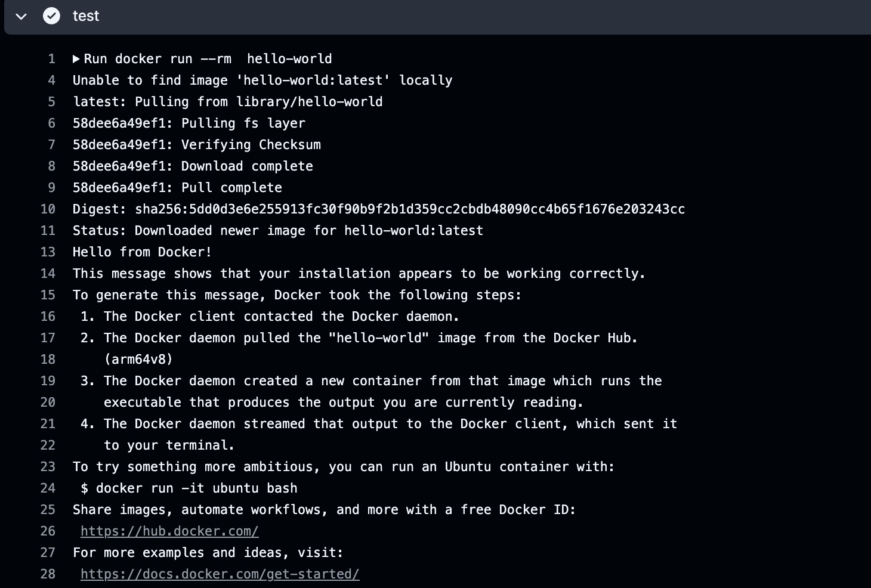Click "This message shows that your installation" line
The image size is (871, 588).
coord(359,274)
